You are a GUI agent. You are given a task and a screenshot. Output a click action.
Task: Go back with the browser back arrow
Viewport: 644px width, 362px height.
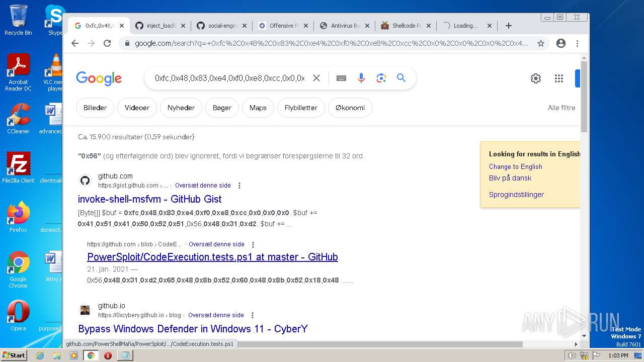[x=75, y=43]
